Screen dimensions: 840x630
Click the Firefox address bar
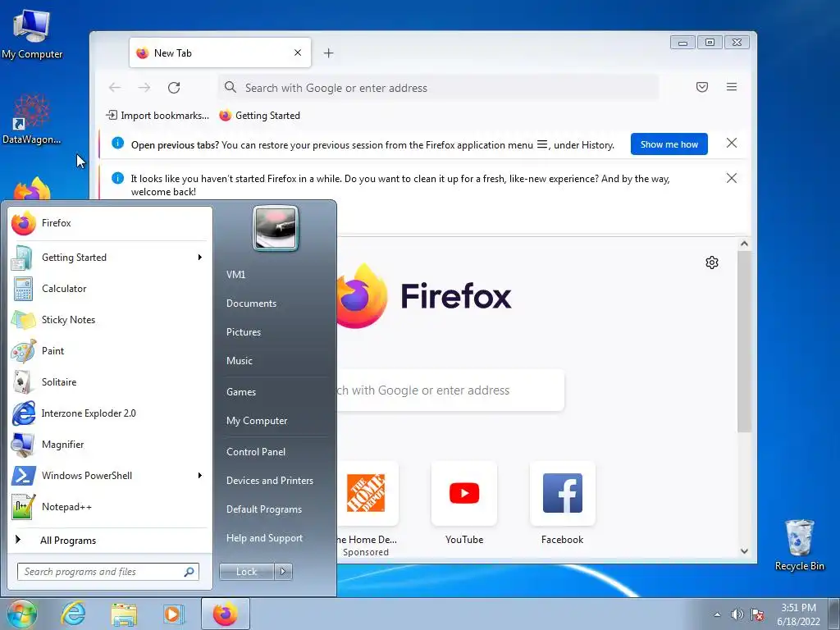[x=438, y=88]
